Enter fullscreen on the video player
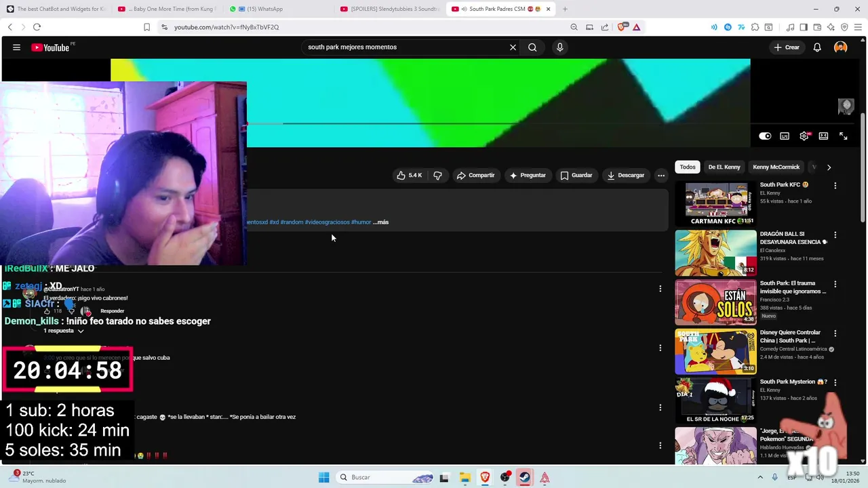 pyautogui.click(x=843, y=136)
